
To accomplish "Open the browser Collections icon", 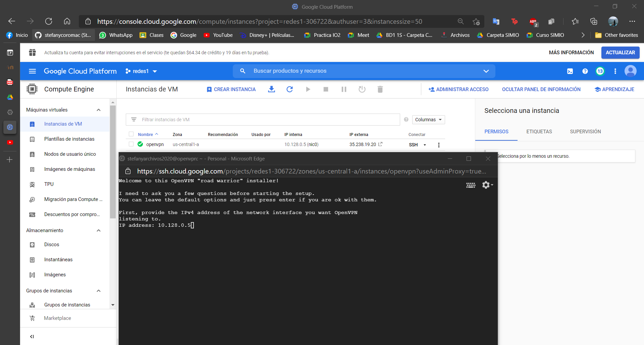I will [x=594, y=21].
